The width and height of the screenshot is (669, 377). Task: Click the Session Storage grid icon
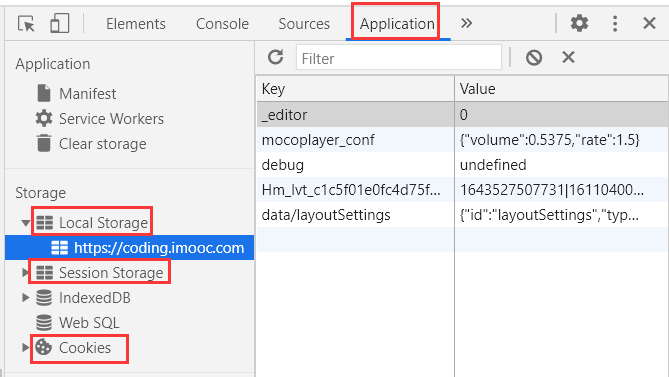[44, 273]
